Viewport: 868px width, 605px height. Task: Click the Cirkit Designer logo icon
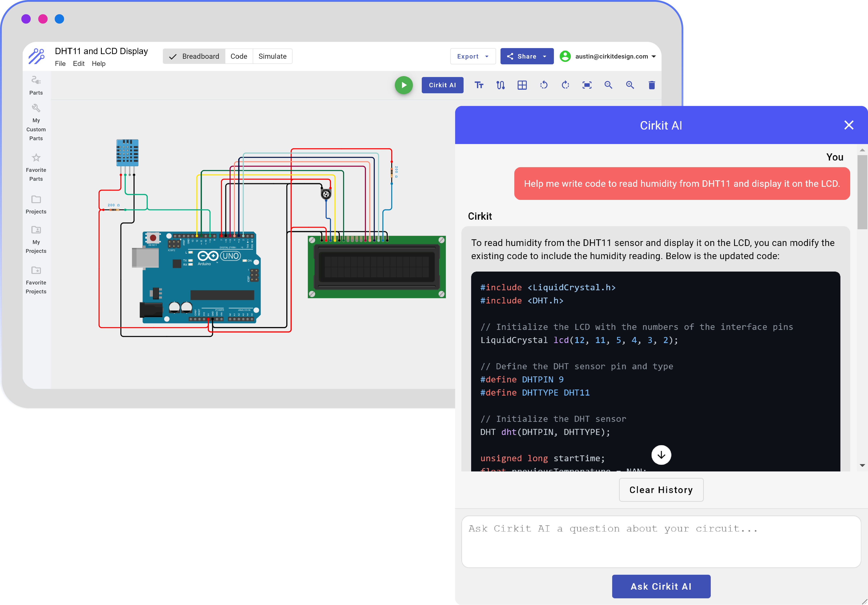point(37,56)
